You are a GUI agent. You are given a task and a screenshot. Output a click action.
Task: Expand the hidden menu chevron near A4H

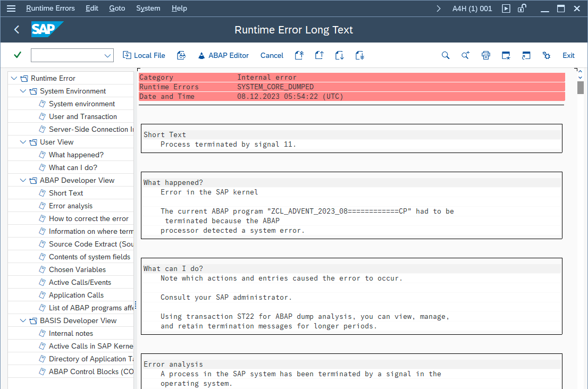coord(439,9)
